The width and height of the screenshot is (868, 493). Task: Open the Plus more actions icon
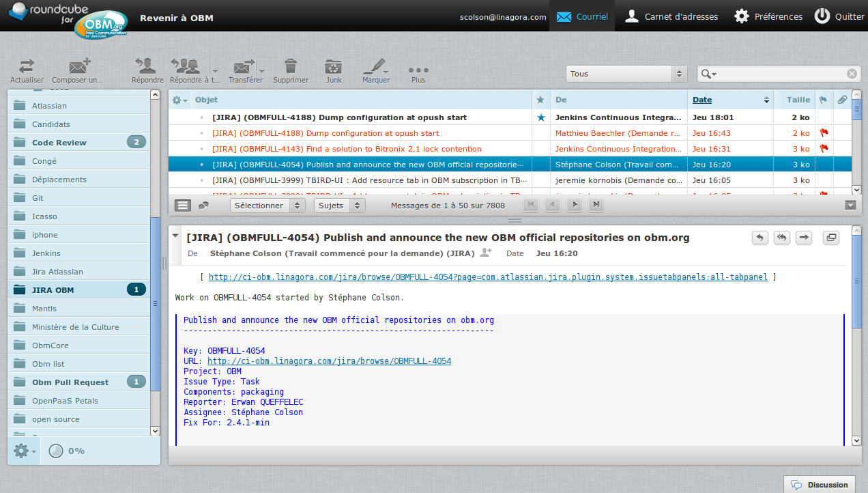[x=418, y=70]
